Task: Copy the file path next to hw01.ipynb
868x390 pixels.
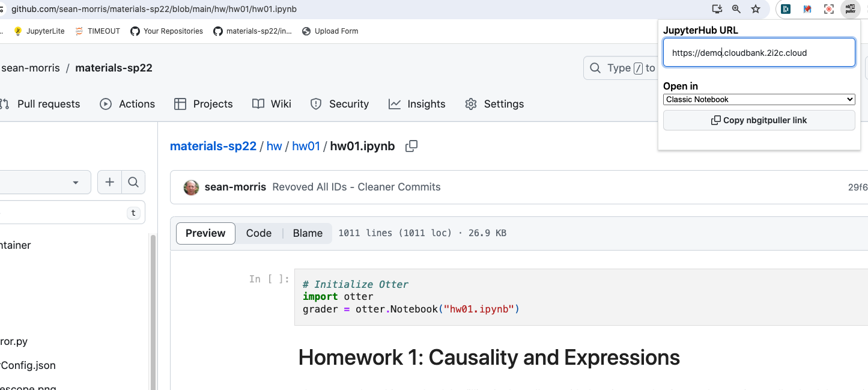Action: tap(411, 146)
